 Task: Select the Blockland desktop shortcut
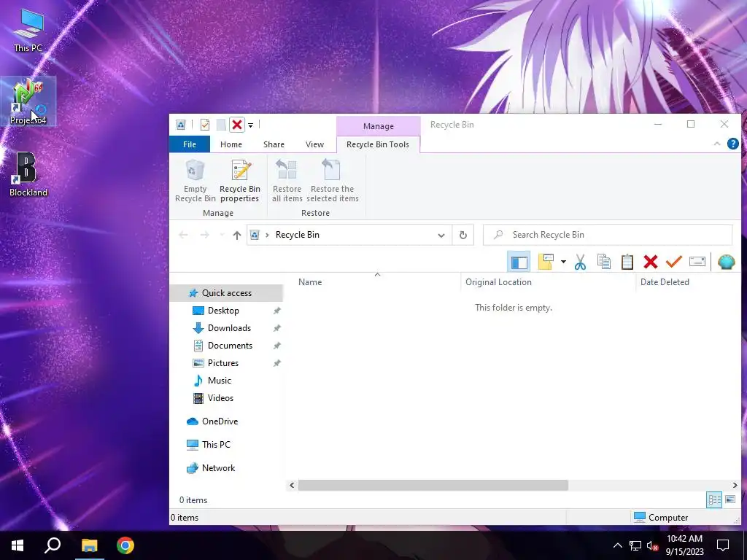(x=28, y=174)
